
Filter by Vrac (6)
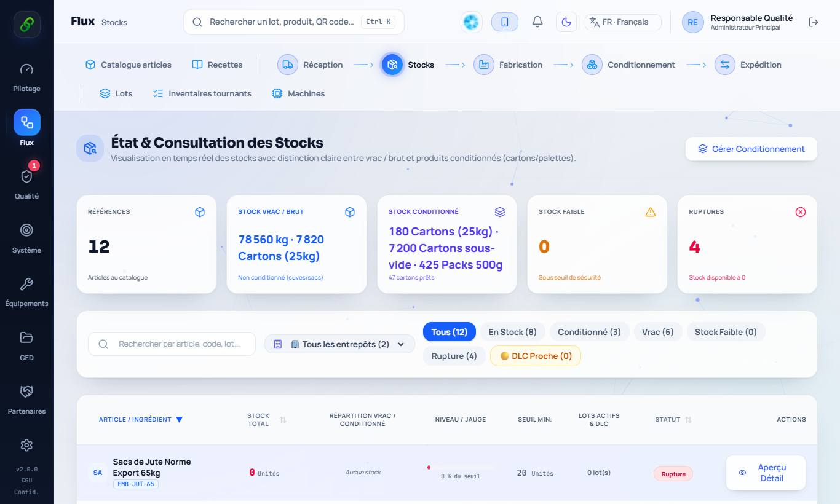pos(658,332)
